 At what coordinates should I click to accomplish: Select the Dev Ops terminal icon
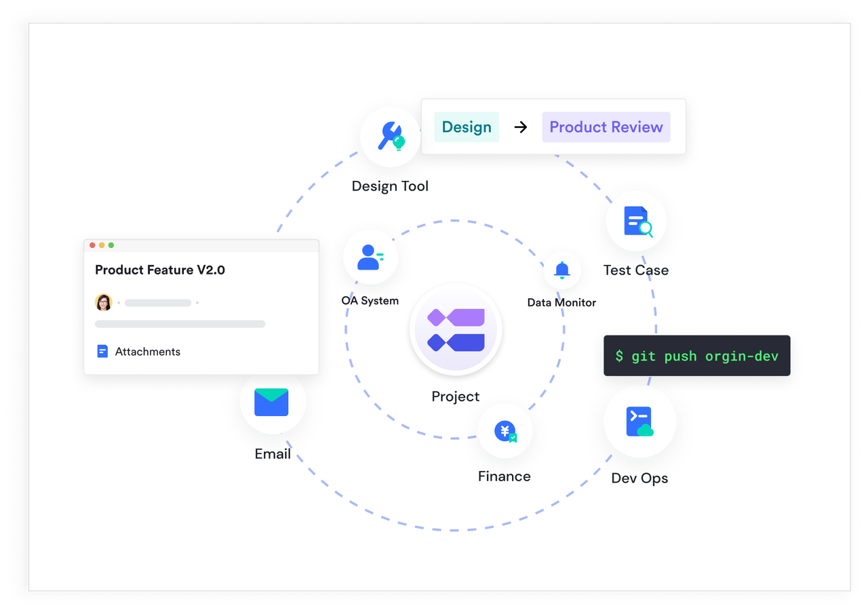tap(639, 422)
